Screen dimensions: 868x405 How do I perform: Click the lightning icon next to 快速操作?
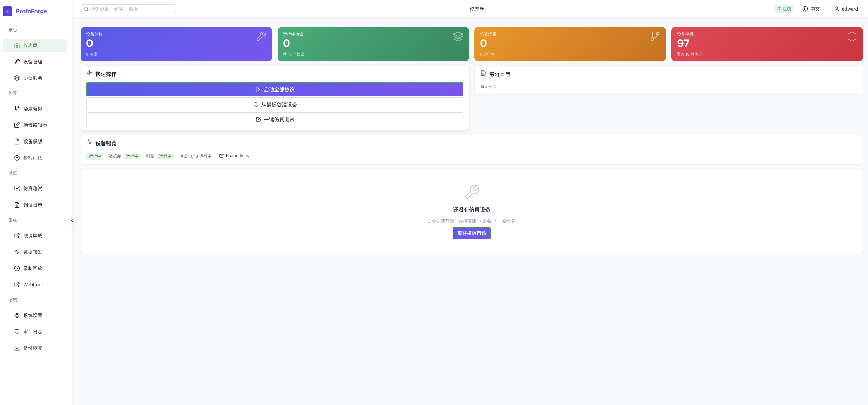(x=89, y=73)
